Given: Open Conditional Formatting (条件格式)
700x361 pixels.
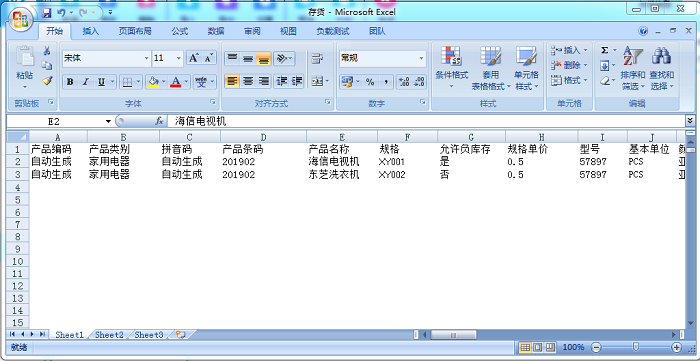Looking at the screenshot, I should coord(451,67).
